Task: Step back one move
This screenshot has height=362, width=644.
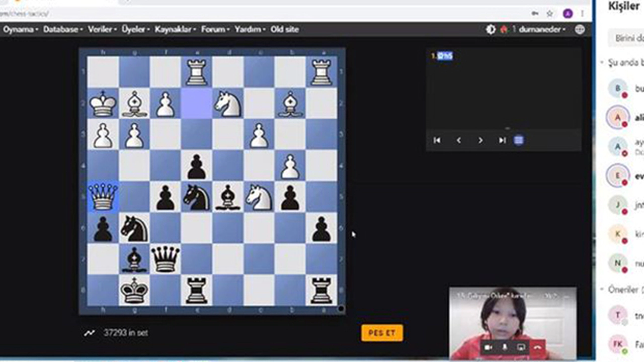Action: click(x=458, y=140)
